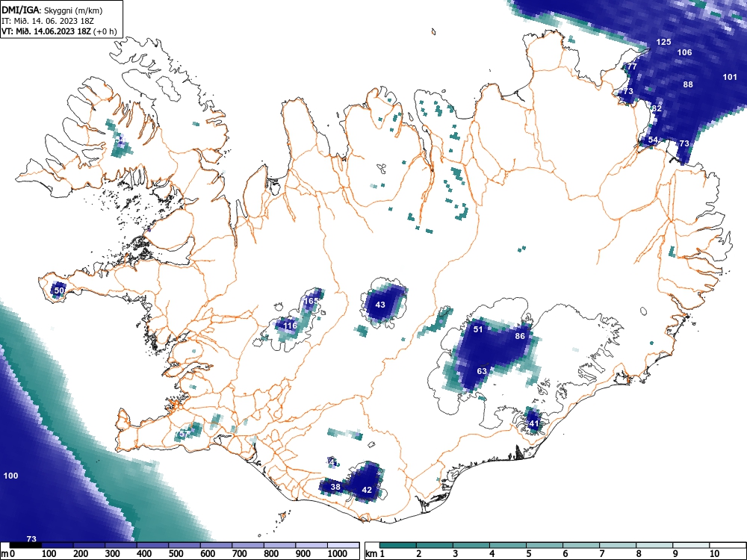Click the '900' label on the meter legend

303,554
